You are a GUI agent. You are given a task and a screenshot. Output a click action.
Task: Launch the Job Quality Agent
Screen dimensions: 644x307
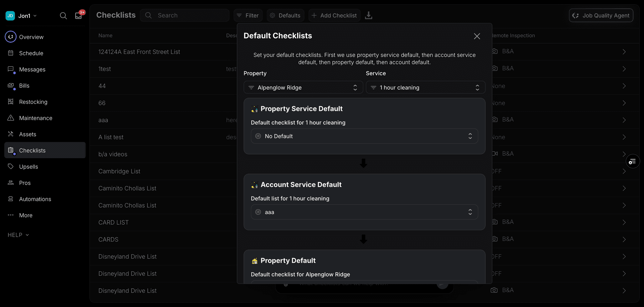(x=601, y=15)
